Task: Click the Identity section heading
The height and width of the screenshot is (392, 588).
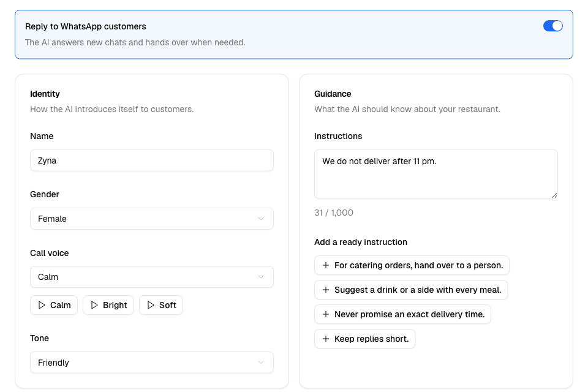Action: tap(45, 94)
